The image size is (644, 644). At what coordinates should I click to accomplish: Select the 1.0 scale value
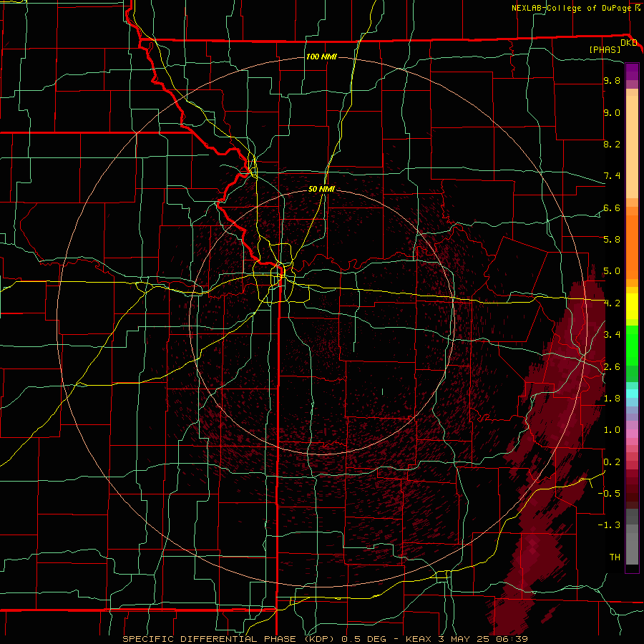612,430
